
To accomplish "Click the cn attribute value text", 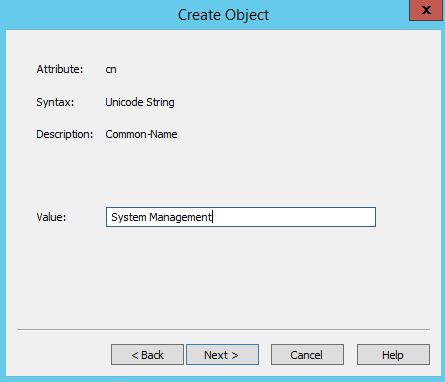I will pyautogui.click(x=111, y=69).
